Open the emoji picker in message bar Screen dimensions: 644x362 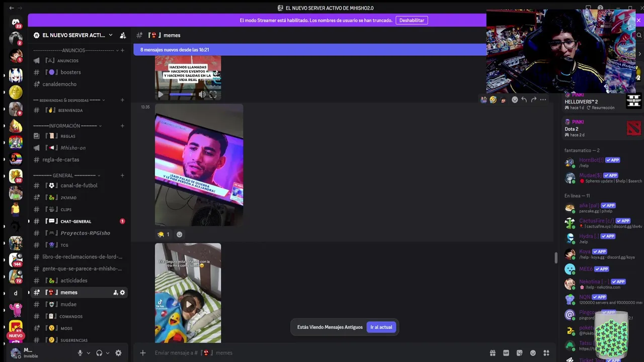click(533, 353)
